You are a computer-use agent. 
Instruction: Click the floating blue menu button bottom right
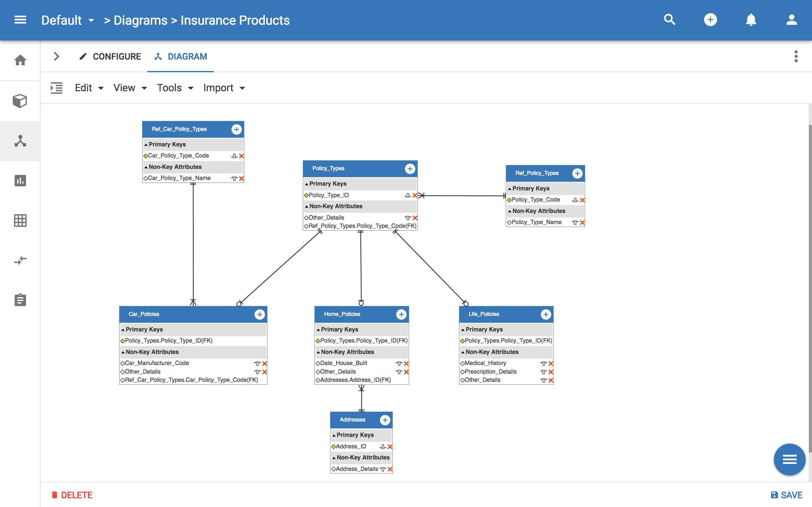tap(789, 459)
